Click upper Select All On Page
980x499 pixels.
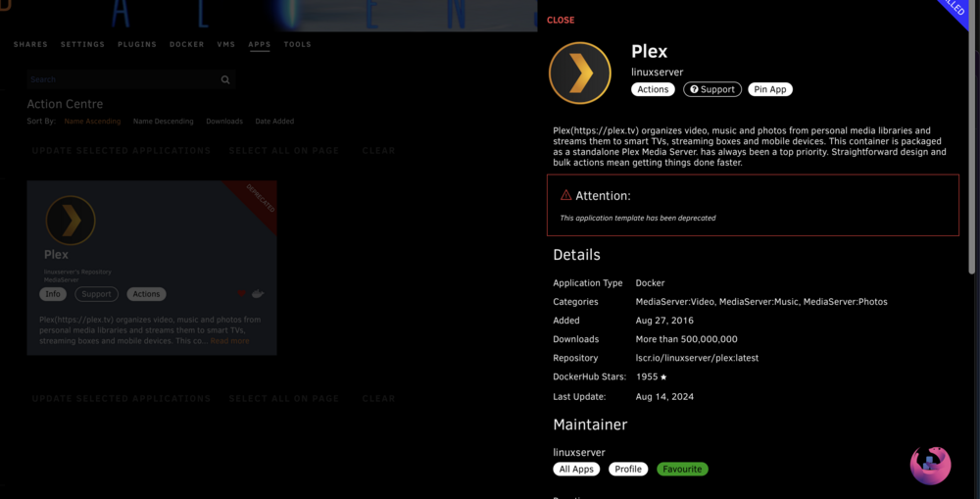pos(284,151)
